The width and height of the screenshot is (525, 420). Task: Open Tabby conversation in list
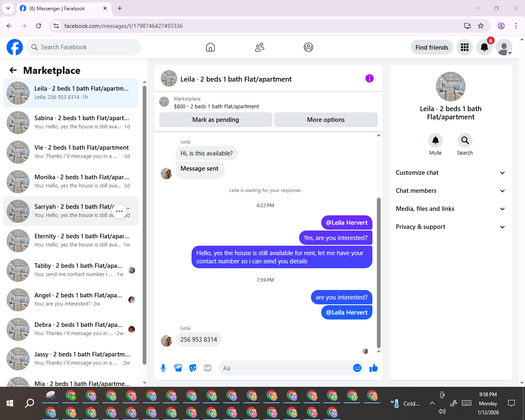coord(71,270)
